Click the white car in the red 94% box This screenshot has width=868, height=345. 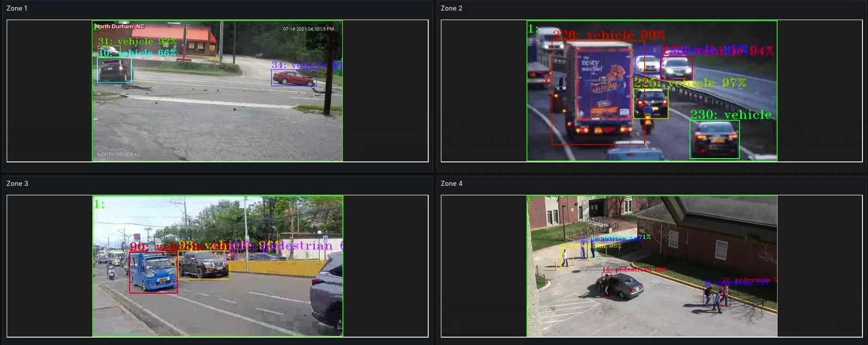(x=676, y=68)
